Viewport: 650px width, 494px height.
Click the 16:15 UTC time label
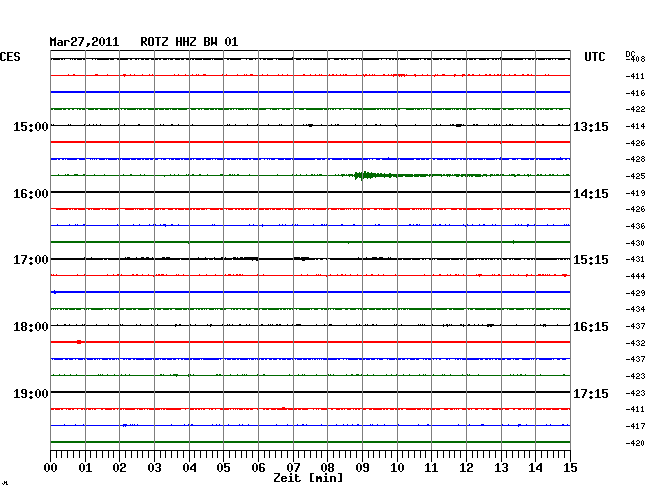[x=591, y=327]
